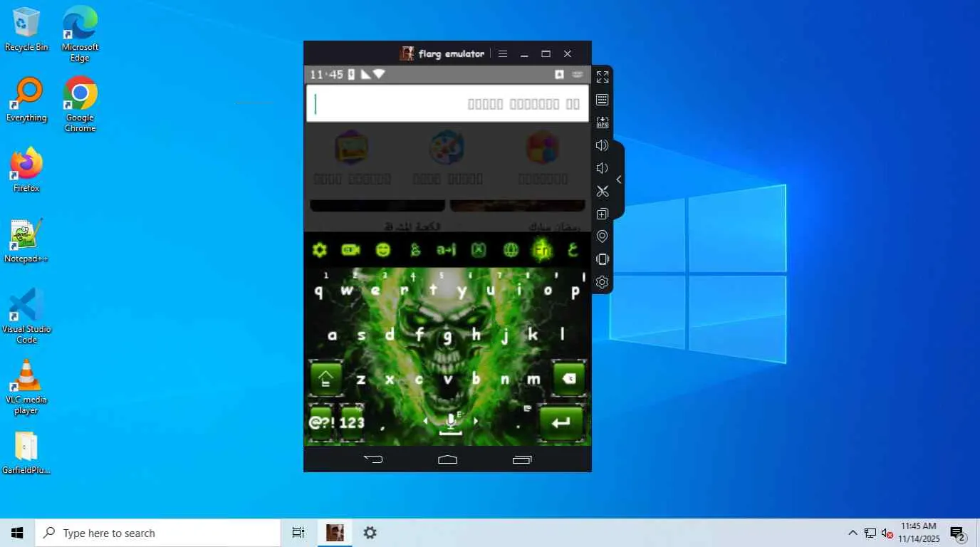
Task: Select the Recycle Bin desktop icon
Action: coord(26,29)
